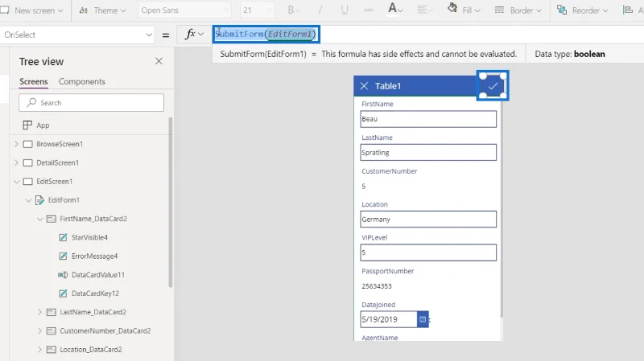Screen dimensions: 644x361
Task: Click the cancel X icon in form header
Action: [x=364, y=86]
